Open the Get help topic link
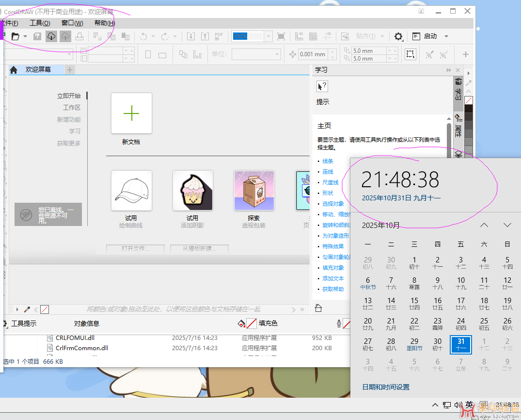The width and height of the screenshot is (521, 420). (x=333, y=289)
